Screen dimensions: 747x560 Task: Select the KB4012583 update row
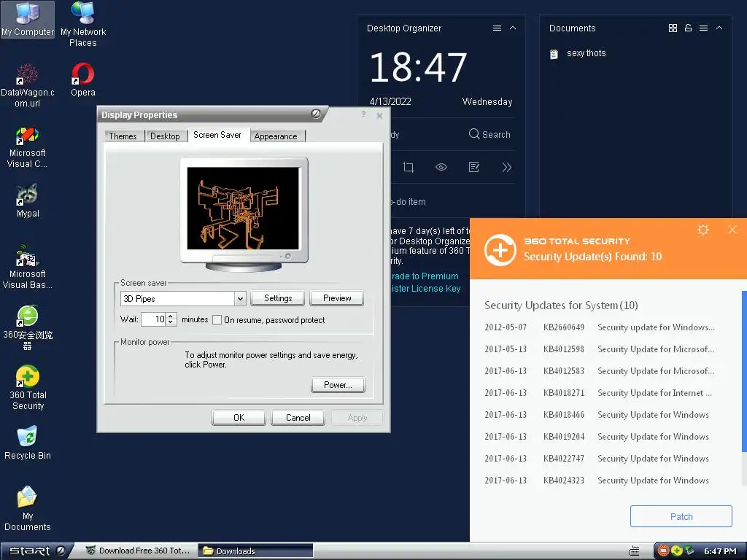[600, 371]
